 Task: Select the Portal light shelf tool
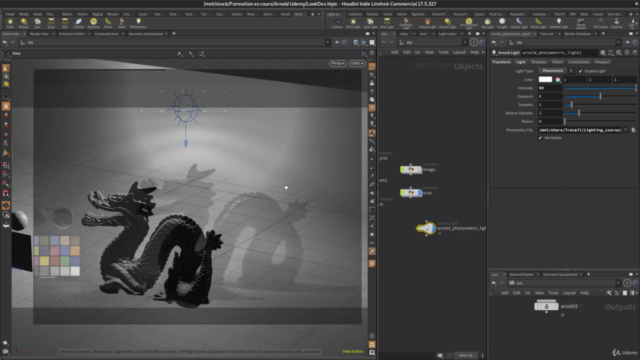[x=108, y=23]
